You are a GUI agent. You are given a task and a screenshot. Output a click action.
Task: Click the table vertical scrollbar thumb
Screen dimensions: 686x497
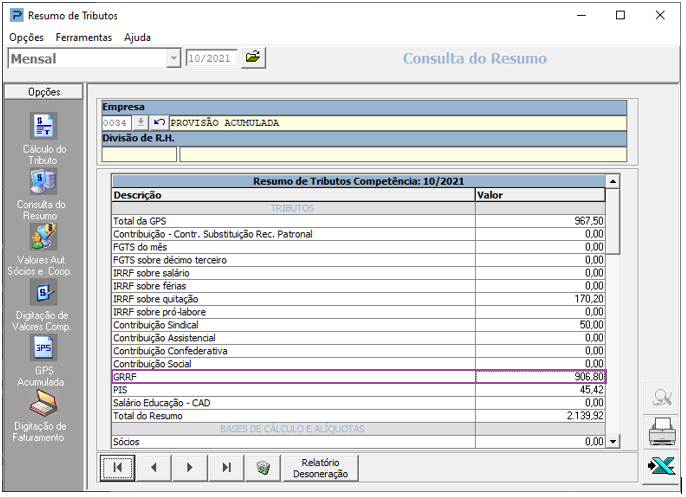click(x=613, y=221)
